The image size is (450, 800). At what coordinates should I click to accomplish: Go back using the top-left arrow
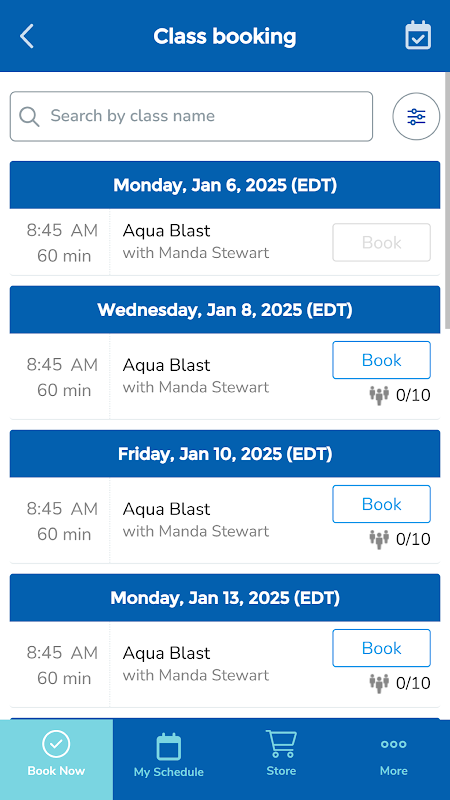click(27, 36)
